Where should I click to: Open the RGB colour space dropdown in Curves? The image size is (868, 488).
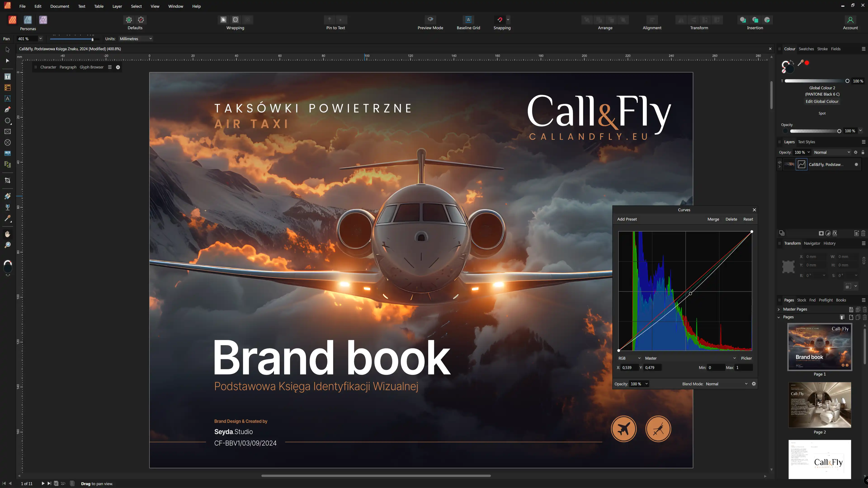(629, 358)
